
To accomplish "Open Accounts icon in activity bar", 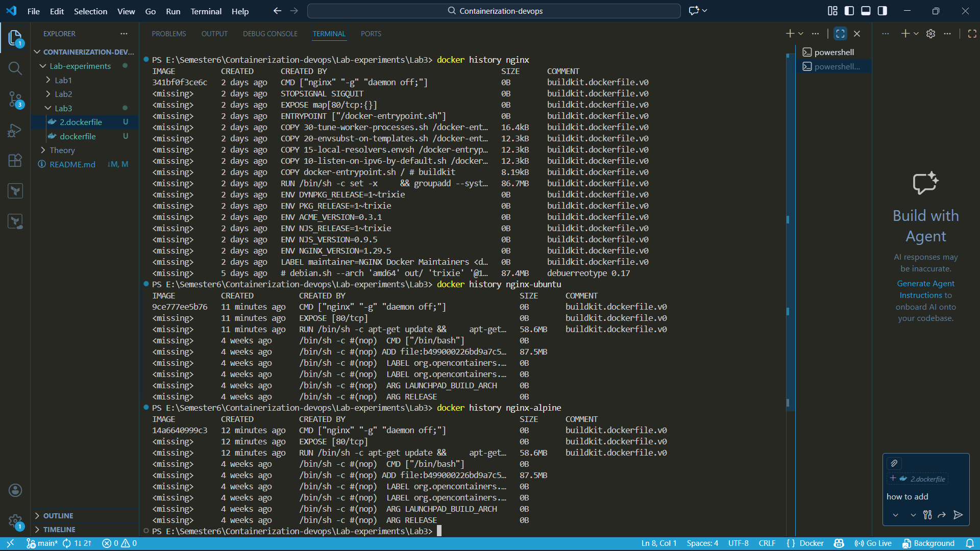I will [x=15, y=490].
